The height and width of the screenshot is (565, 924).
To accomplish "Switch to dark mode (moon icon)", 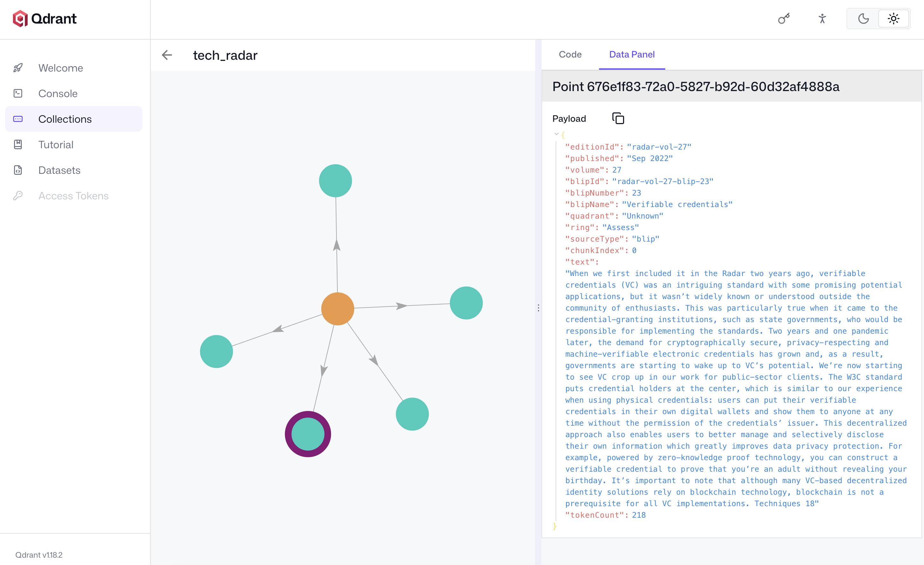I will (863, 19).
